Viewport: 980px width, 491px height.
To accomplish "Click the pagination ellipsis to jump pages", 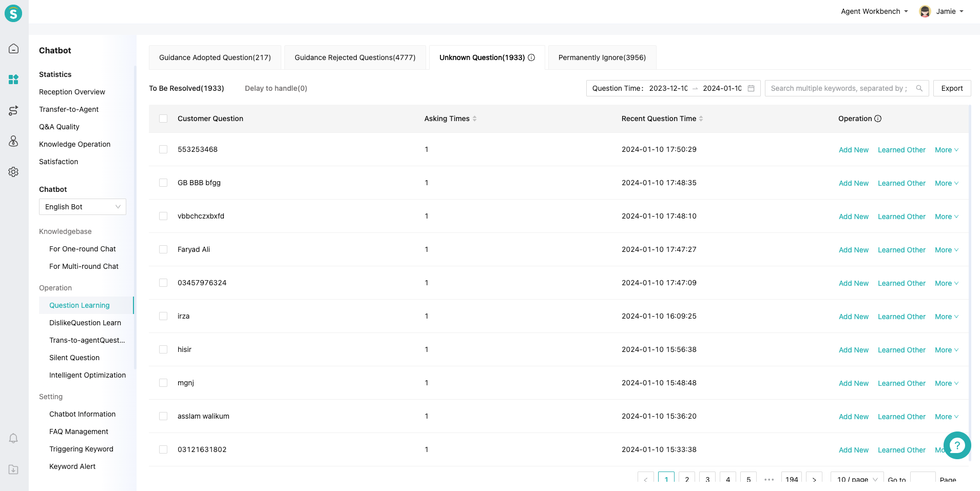I will pos(769,479).
